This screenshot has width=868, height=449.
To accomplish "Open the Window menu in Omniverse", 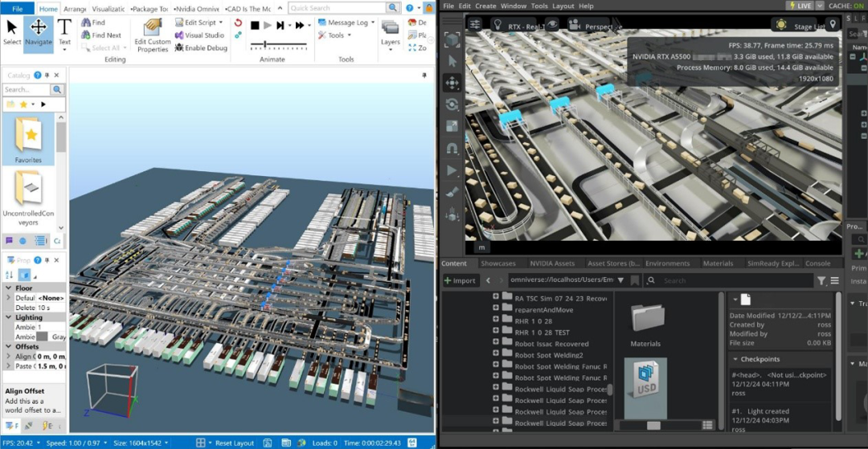I will click(514, 6).
